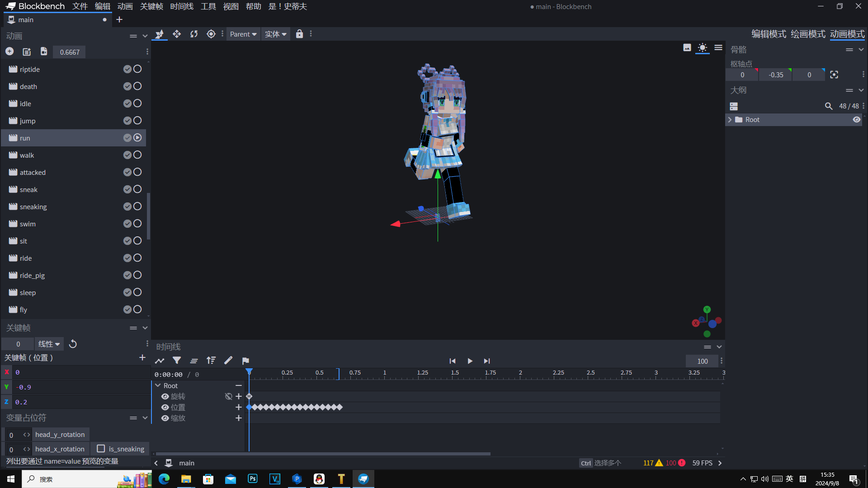Collapse the 时间线 panel chevron
The image size is (868, 488).
[719, 347]
